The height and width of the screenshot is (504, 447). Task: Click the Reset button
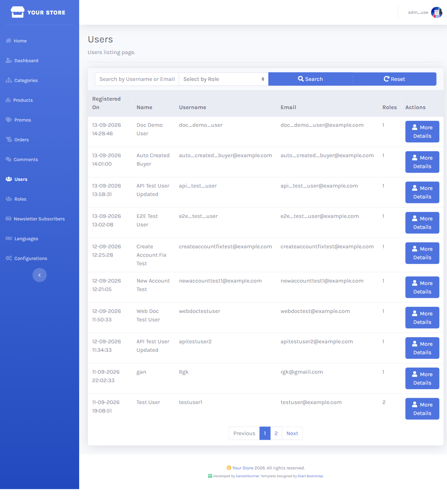(x=394, y=79)
